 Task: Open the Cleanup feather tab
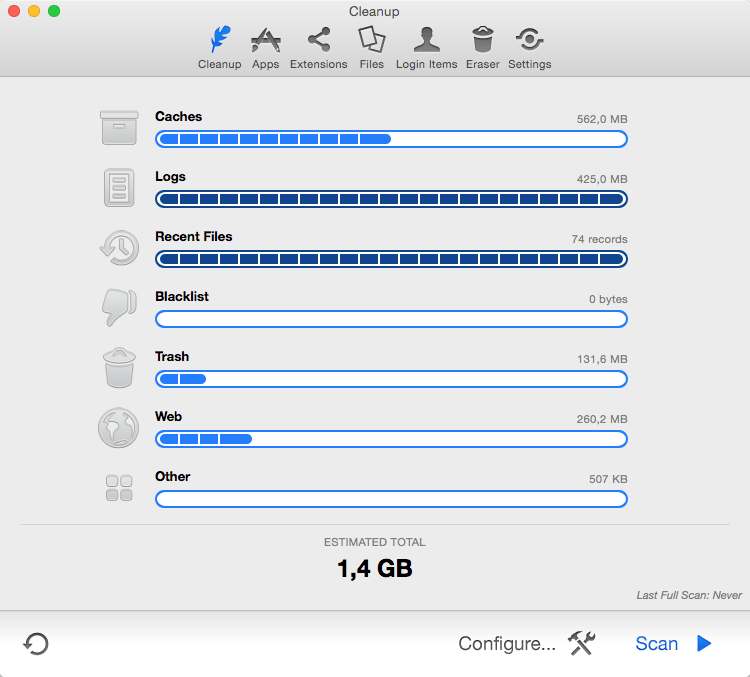pyautogui.click(x=220, y=48)
